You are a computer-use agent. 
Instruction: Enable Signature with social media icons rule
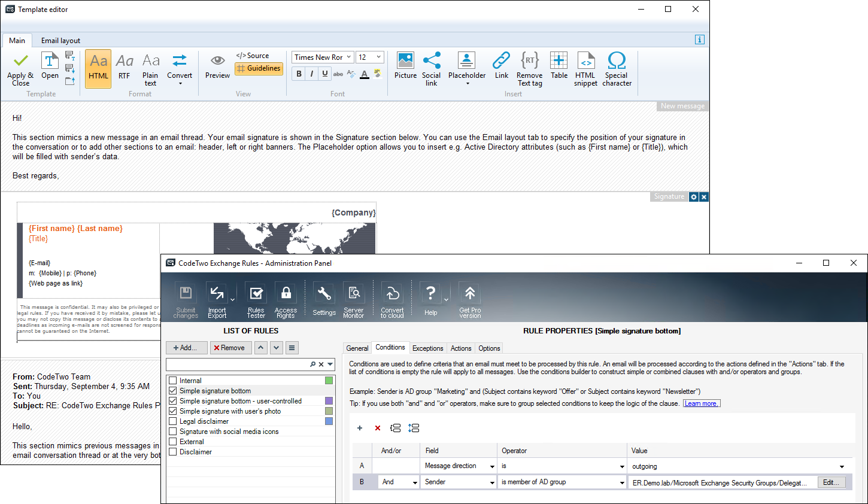pyautogui.click(x=173, y=432)
